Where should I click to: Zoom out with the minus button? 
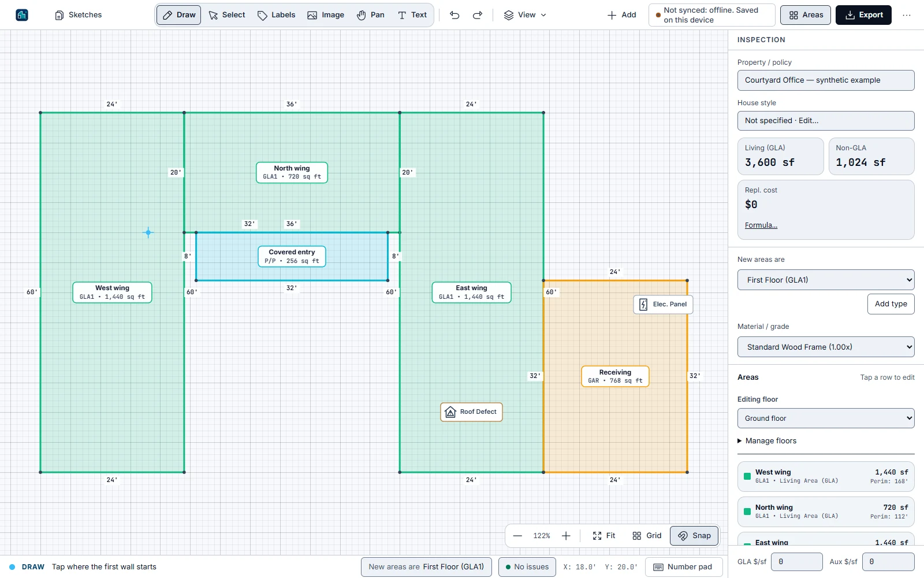pyautogui.click(x=517, y=536)
